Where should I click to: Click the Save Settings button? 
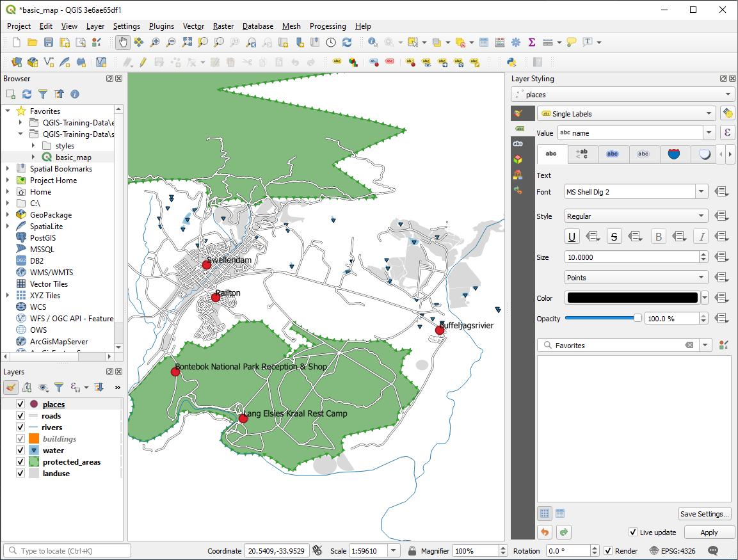click(704, 514)
